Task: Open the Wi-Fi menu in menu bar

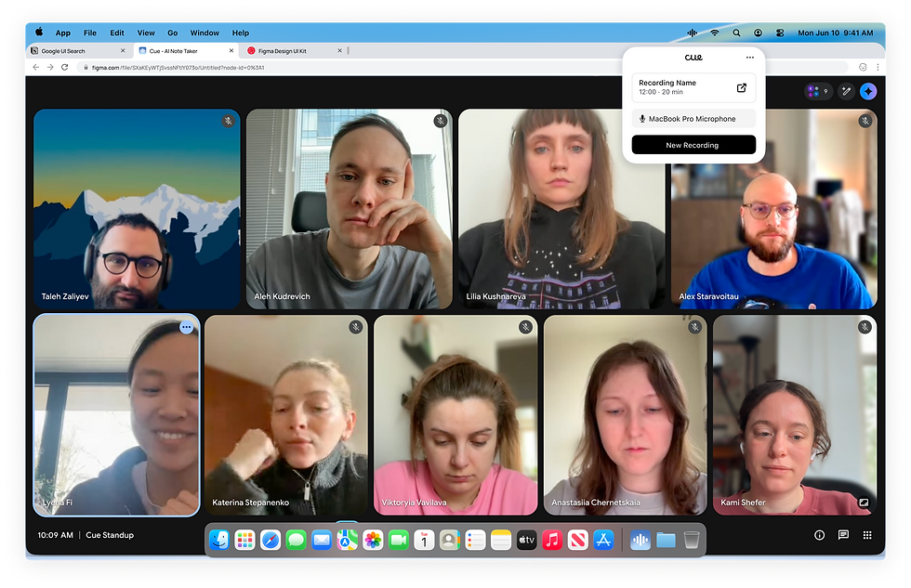Action: click(x=715, y=33)
